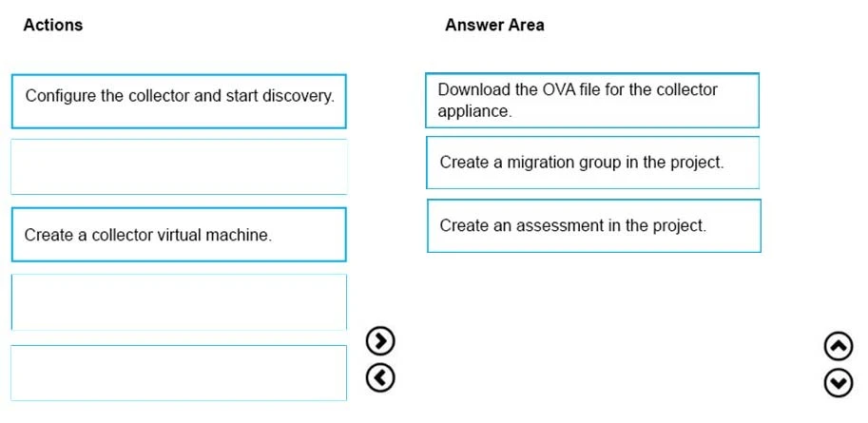The width and height of the screenshot is (868, 423).
Task: Click the right arrow to add action
Action: [380, 340]
